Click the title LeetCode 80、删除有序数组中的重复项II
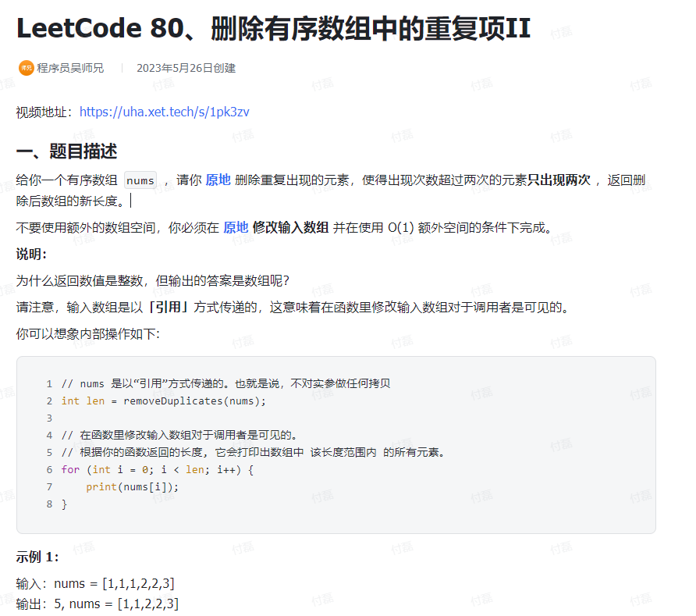 coord(273,28)
